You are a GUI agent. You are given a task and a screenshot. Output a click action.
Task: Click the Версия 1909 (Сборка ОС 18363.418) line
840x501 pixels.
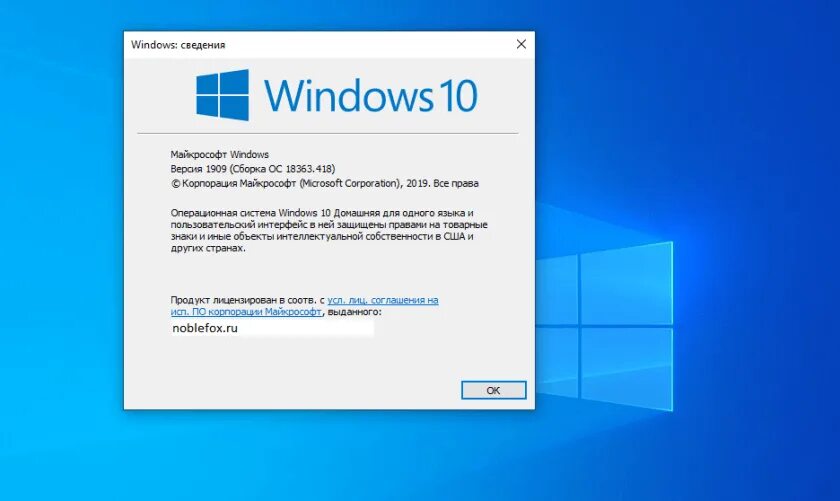click(x=253, y=169)
